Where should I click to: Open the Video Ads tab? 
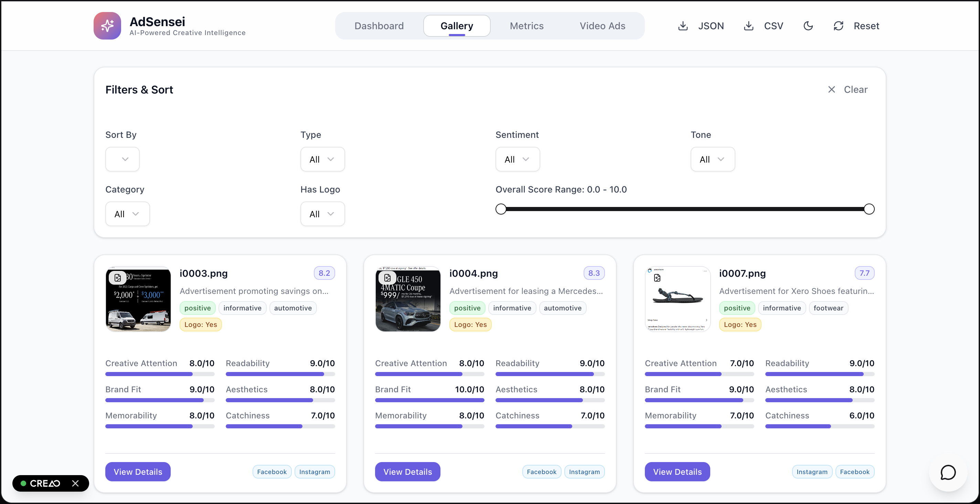coord(602,26)
